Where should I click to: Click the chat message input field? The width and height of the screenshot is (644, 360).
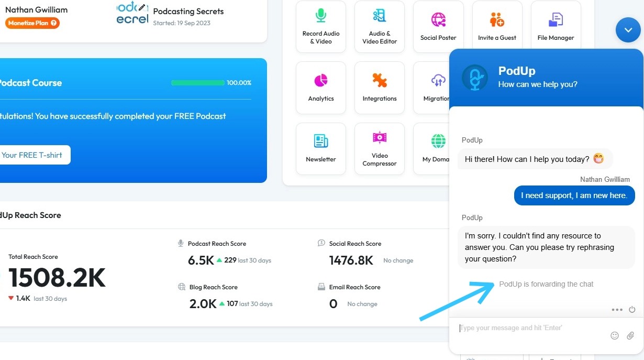point(529,328)
